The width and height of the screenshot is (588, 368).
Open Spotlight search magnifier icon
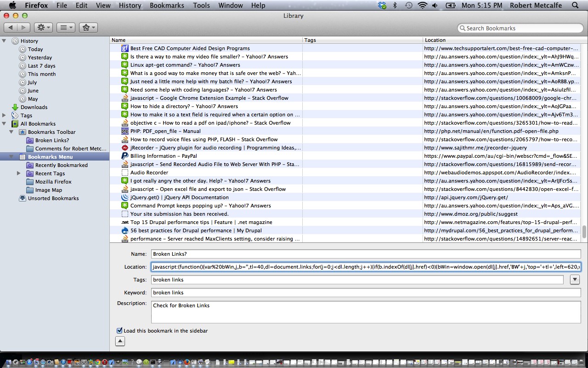point(575,6)
